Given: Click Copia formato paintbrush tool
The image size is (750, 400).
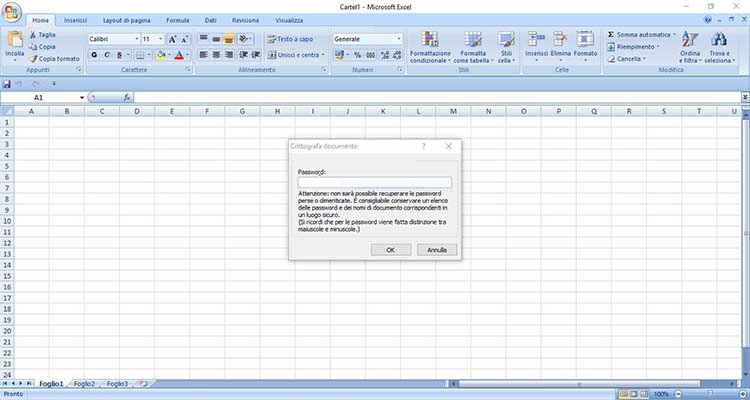Looking at the screenshot, I should (33, 59).
